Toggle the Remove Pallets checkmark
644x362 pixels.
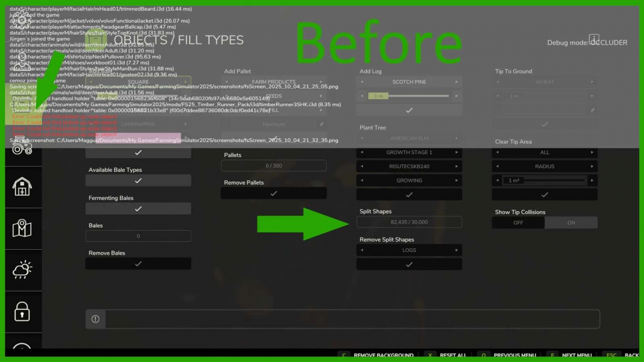274,193
